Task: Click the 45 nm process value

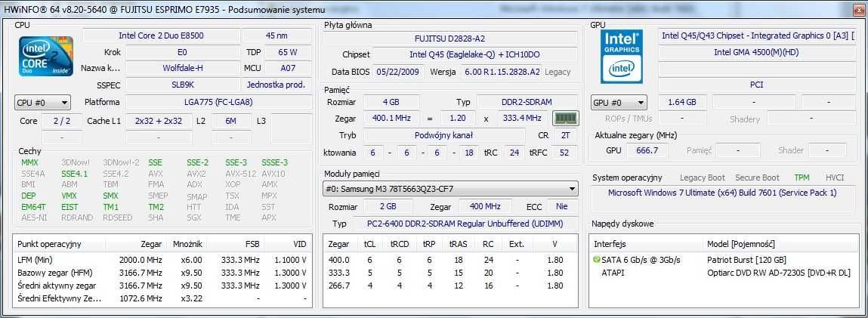Action: pyautogui.click(x=276, y=36)
